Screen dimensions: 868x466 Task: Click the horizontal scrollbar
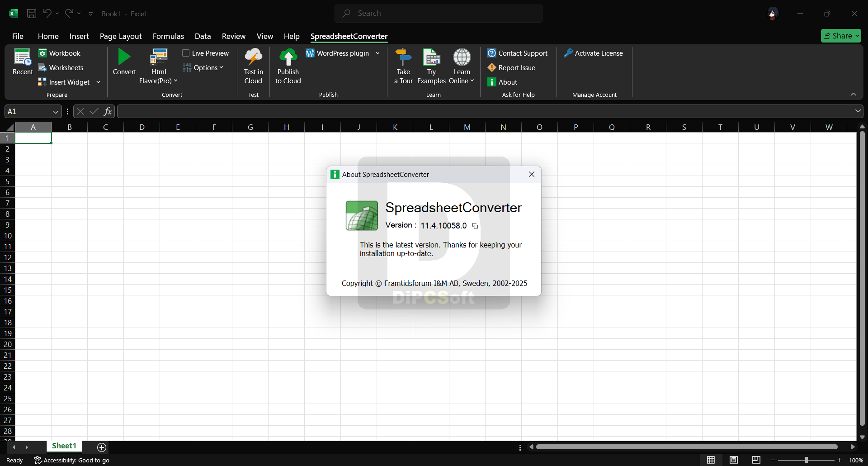(687, 447)
